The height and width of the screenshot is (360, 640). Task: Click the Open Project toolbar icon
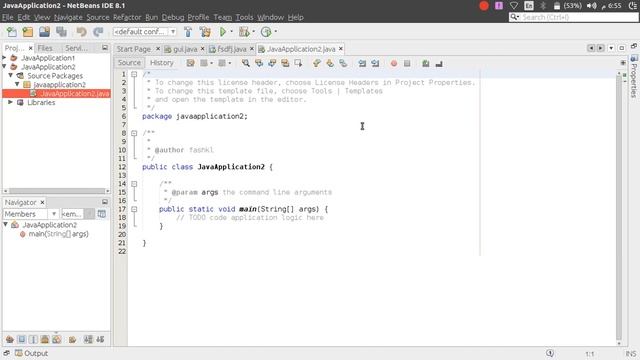[x=44, y=32]
